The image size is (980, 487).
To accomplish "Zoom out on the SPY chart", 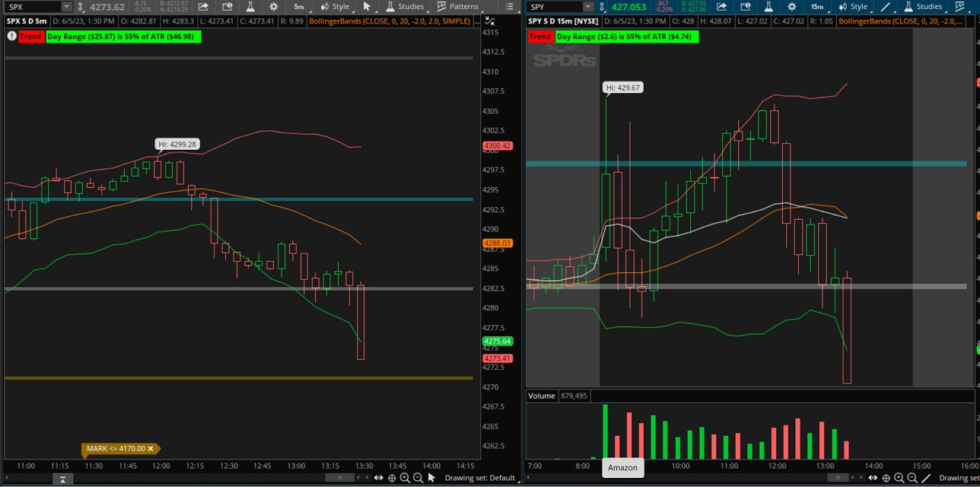I will click(x=912, y=478).
